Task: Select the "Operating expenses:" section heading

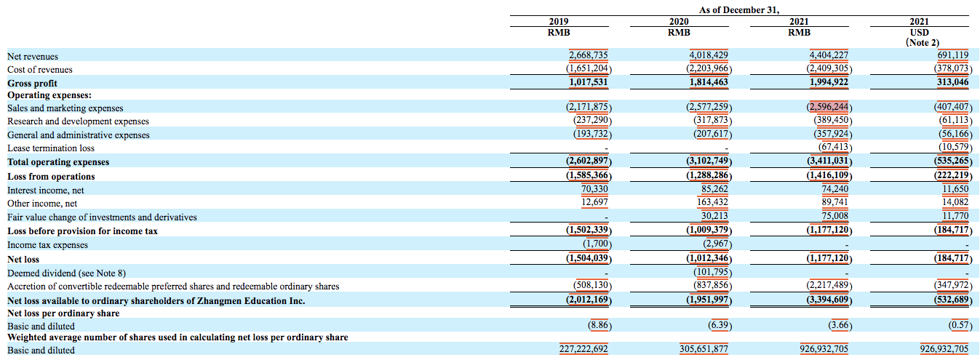Action: 49,95
